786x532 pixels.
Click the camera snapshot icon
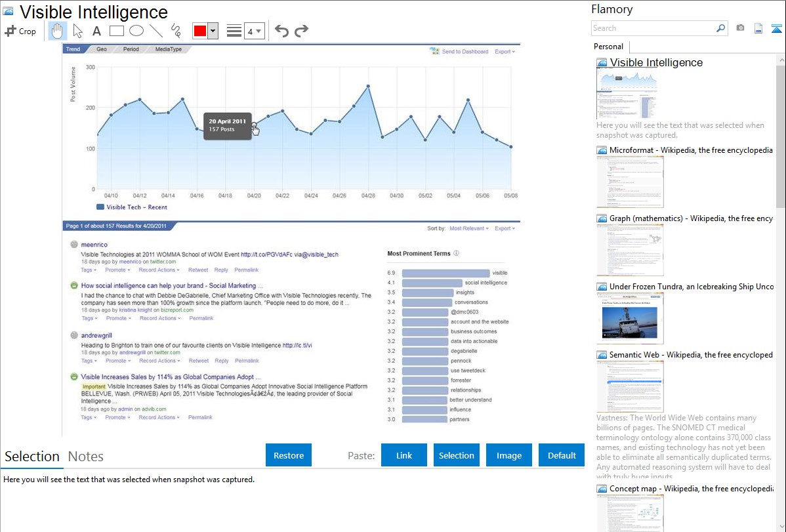coord(740,28)
